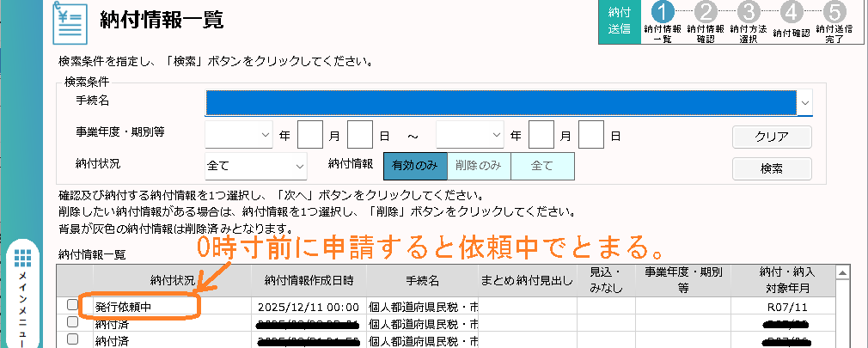The width and height of the screenshot is (868, 348).
Task: Click the start 年 input box
Action: pos(310,135)
